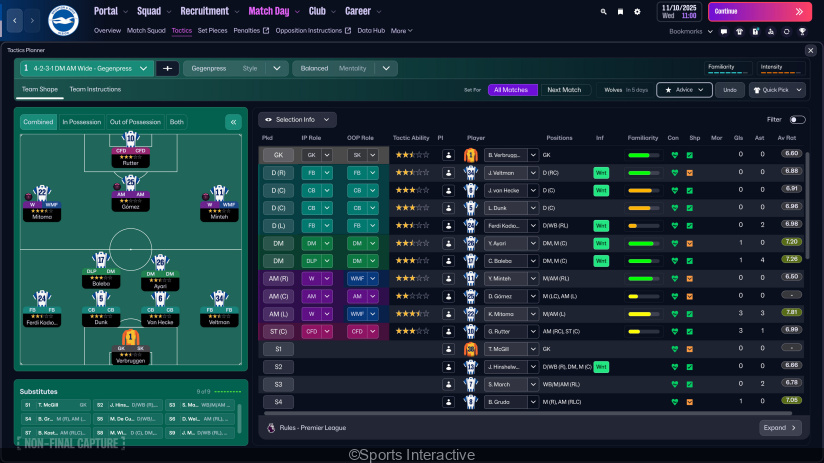The height and width of the screenshot is (463, 824).
Task: Select the Out of Possession pitch view
Action: click(x=135, y=122)
